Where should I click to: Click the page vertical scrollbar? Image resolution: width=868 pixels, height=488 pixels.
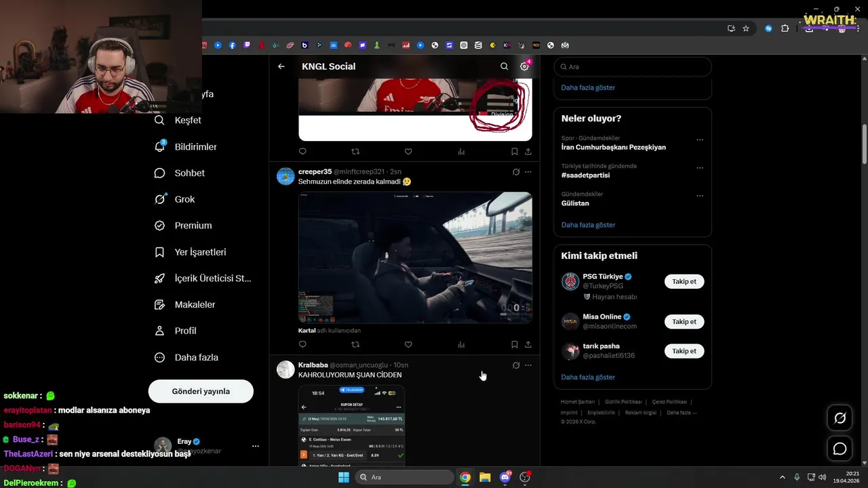(864, 144)
